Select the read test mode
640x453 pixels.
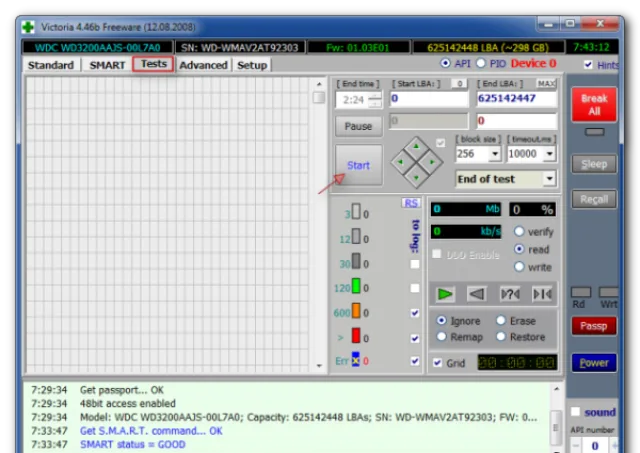pos(519,249)
